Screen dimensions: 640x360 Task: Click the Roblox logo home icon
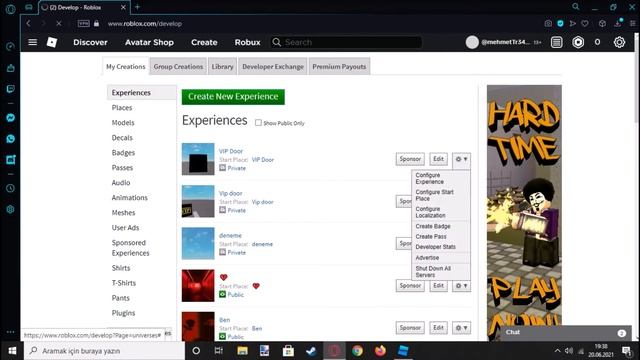[x=52, y=42]
